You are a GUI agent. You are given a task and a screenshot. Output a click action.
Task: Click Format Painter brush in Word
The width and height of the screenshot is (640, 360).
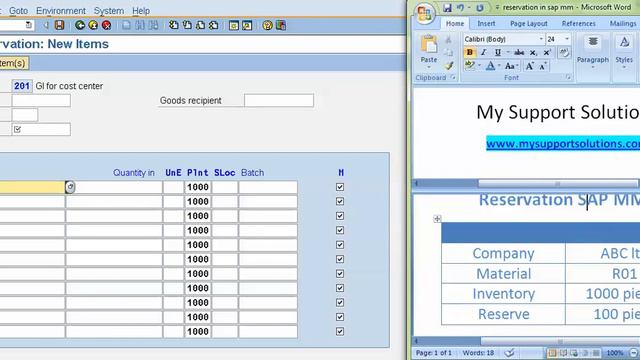pyautogui.click(x=449, y=66)
